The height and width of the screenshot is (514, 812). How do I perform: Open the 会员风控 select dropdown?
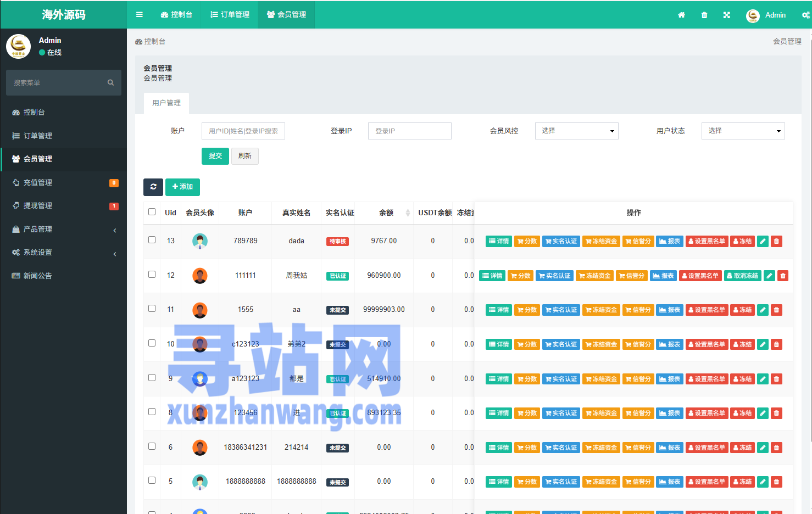click(x=577, y=131)
